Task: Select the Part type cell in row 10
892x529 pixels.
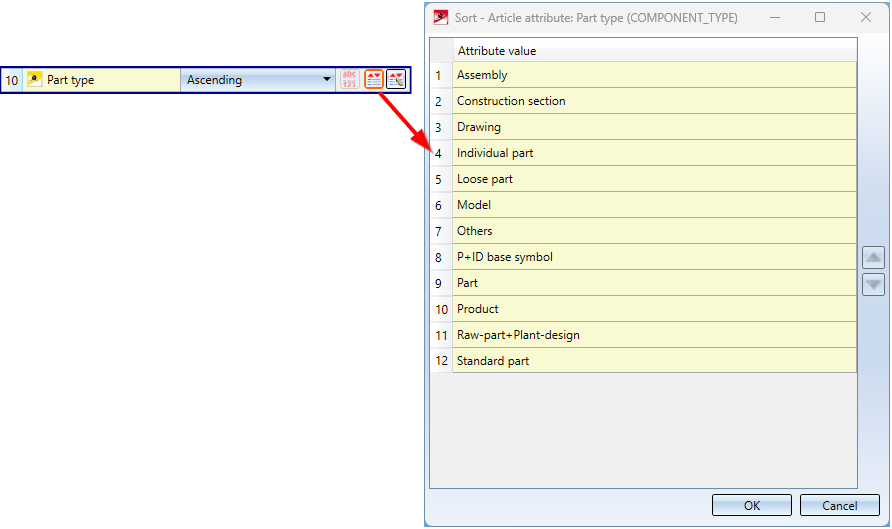Action: pos(102,80)
